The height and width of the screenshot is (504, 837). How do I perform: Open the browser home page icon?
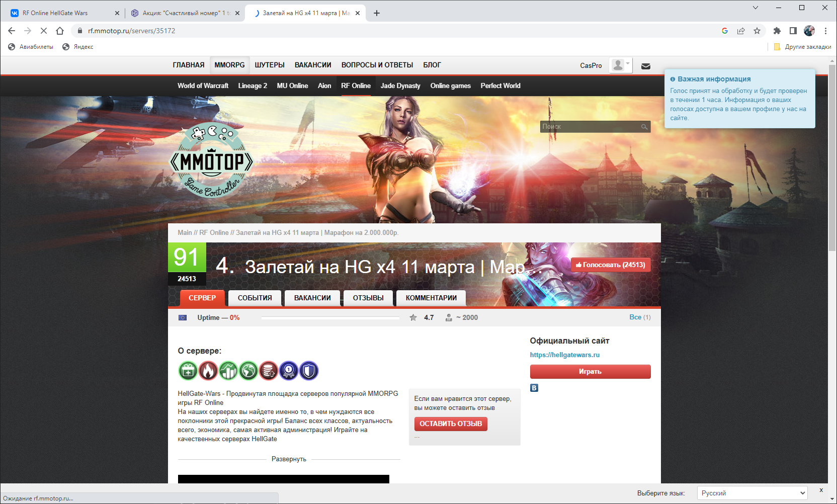pos(60,31)
